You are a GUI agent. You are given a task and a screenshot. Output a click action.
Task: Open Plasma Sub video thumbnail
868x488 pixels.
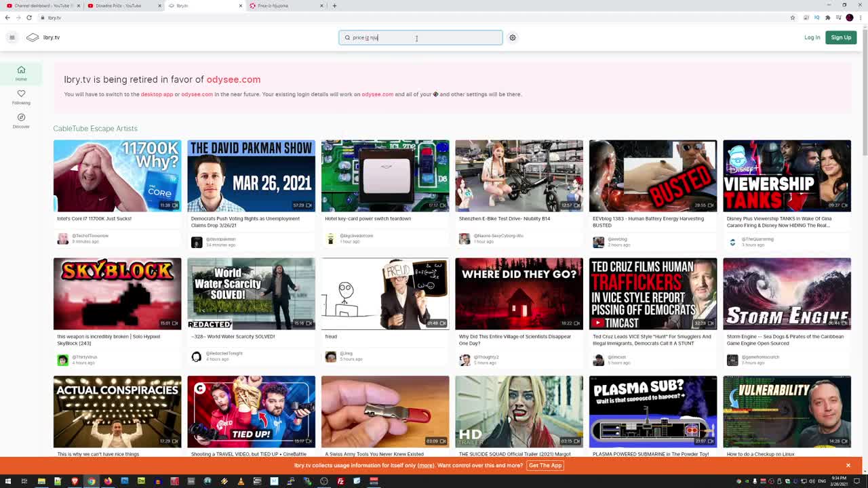[x=653, y=411]
